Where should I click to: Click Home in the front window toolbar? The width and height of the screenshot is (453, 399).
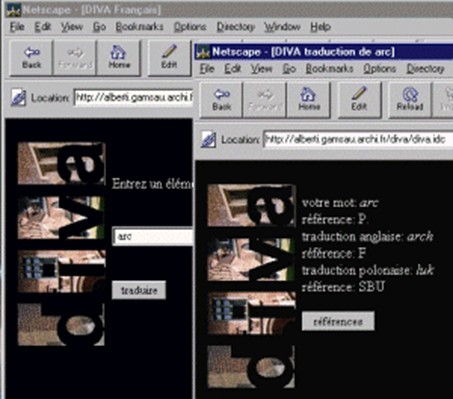(x=309, y=100)
